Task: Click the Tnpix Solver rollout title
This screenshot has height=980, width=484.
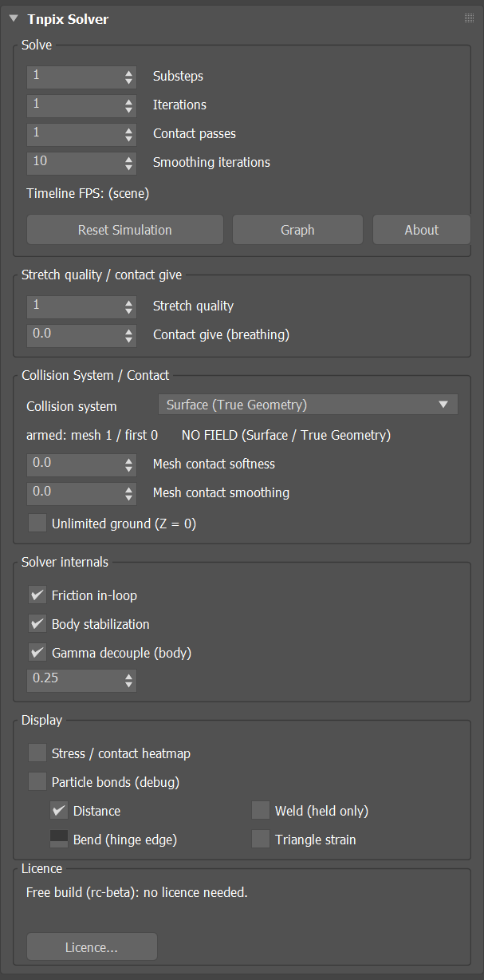Action: 68,18
